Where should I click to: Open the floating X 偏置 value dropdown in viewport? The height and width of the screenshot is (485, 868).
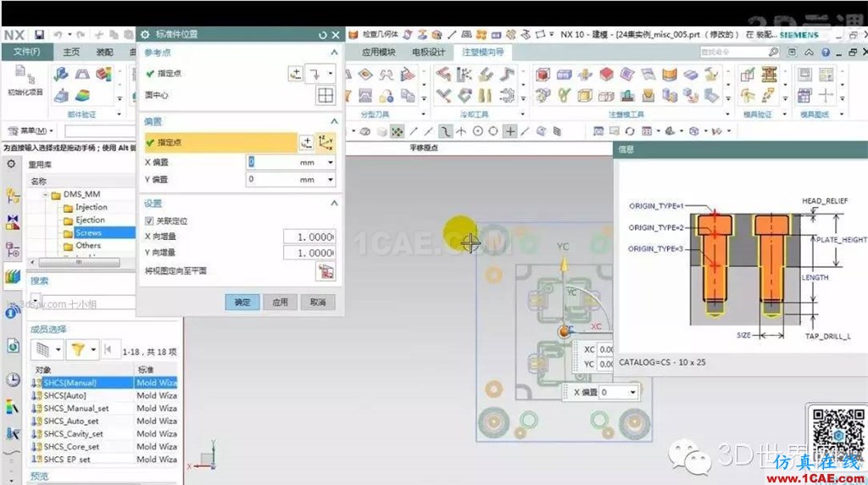click(632, 392)
